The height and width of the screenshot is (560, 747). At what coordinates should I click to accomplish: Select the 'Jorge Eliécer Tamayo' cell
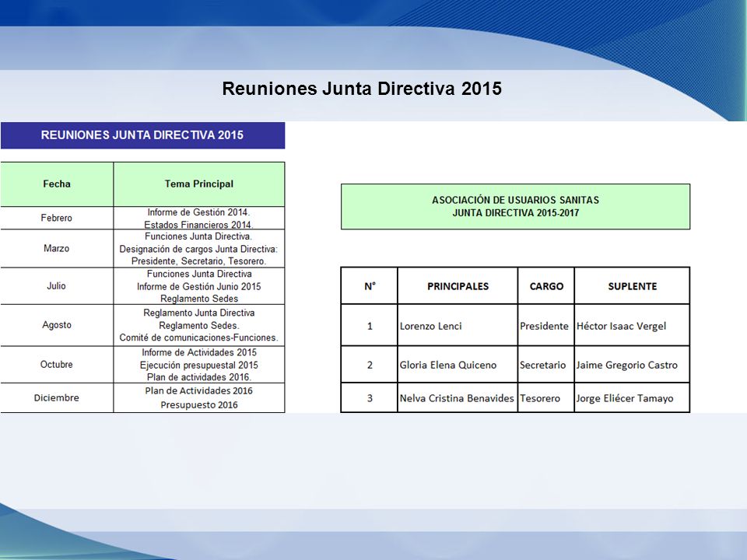[632, 398]
